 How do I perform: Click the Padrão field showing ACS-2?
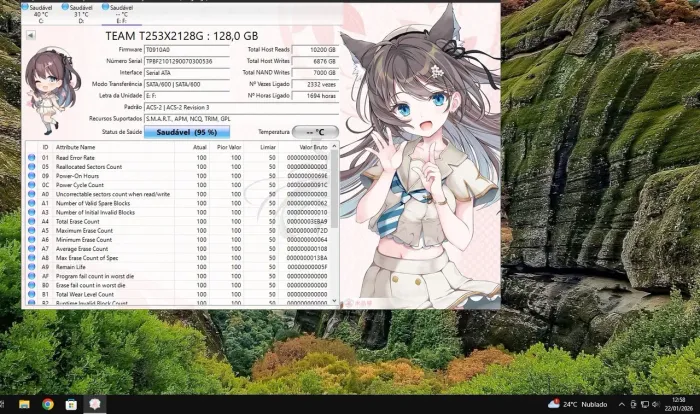click(x=241, y=107)
